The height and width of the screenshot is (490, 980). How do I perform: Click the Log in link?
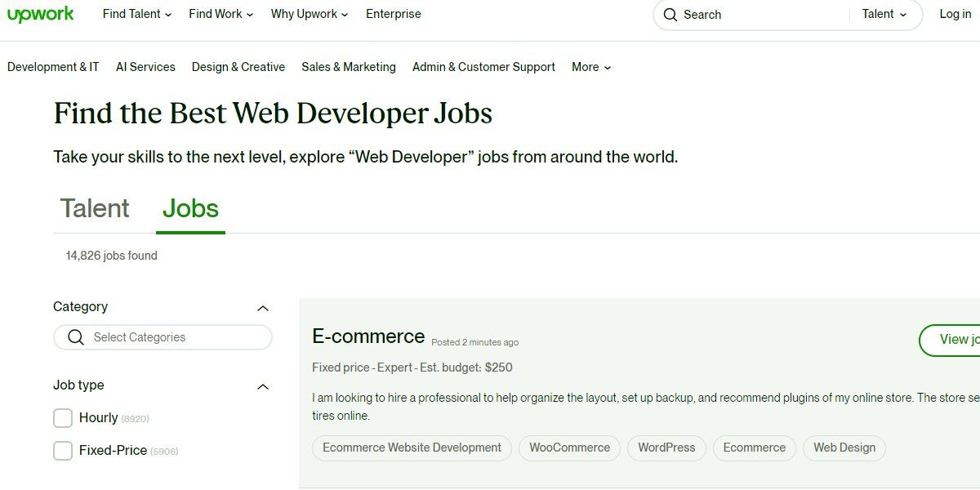[955, 14]
